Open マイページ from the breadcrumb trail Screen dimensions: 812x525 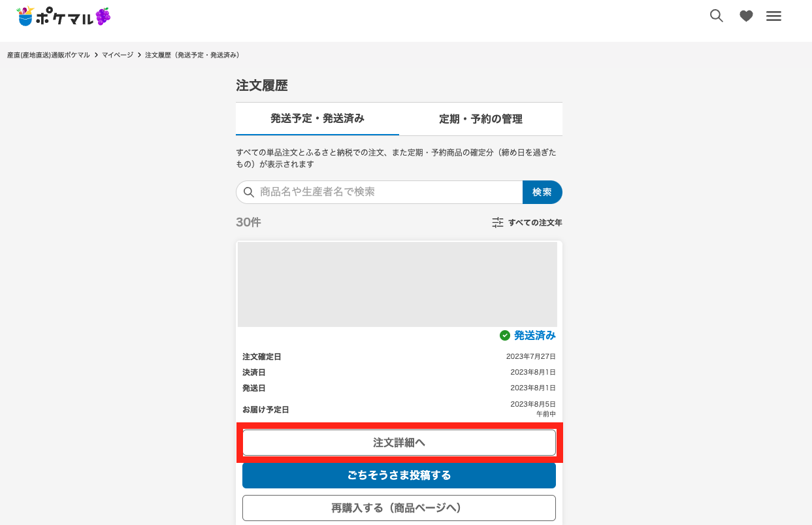(118, 55)
